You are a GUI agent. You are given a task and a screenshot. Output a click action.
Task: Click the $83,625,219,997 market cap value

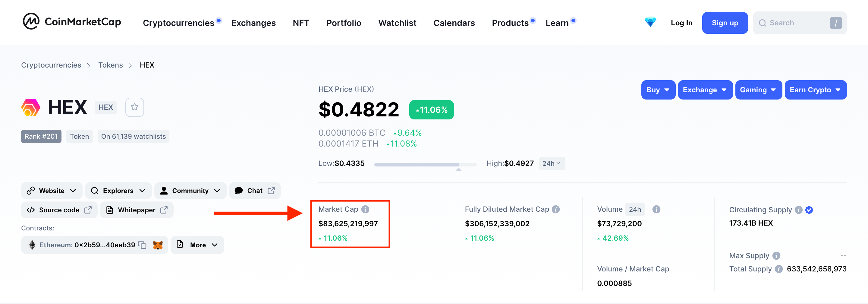(x=348, y=224)
